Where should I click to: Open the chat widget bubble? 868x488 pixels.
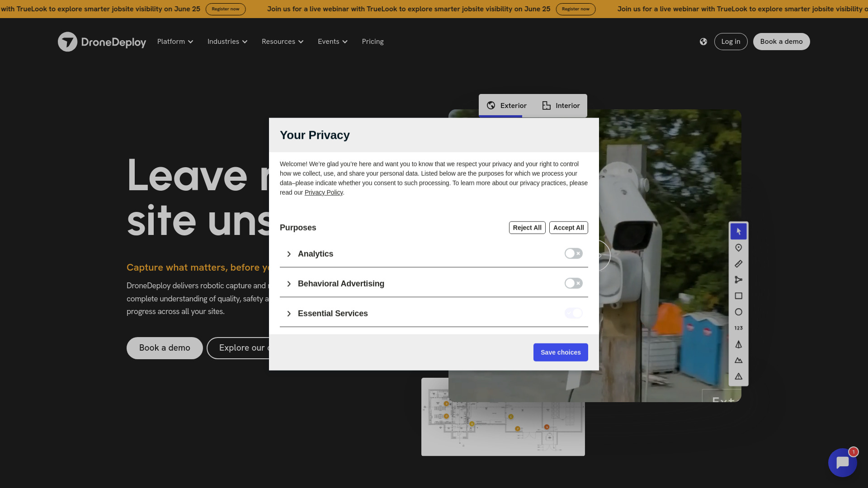(842, 462)
